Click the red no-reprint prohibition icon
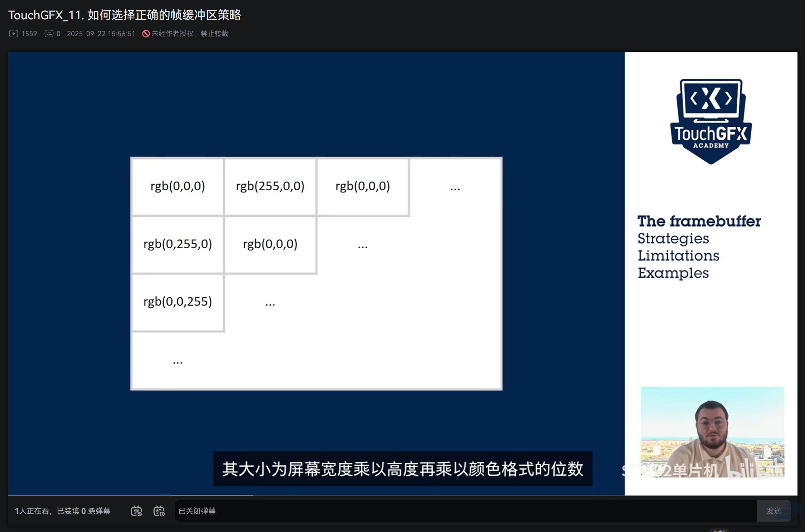The height and width of the screenshot is (532, 805). click(146, 34)
